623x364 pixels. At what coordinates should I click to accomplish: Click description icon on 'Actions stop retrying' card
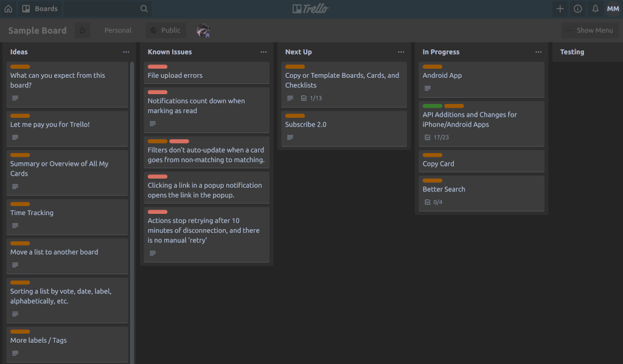(x=153, y=253)
